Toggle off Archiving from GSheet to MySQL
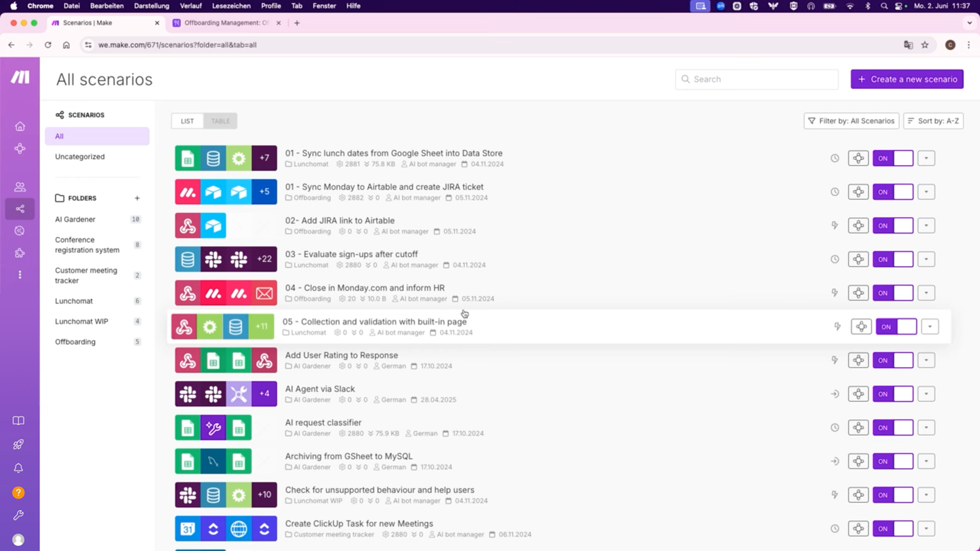 click(893, 461)
